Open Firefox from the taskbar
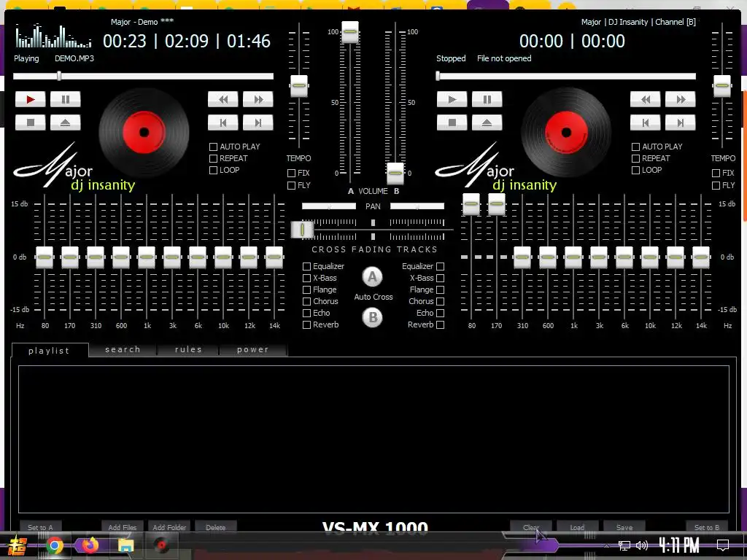Viewport: 747px width, 560px height. pyautogui.click(x=90, y=545)
